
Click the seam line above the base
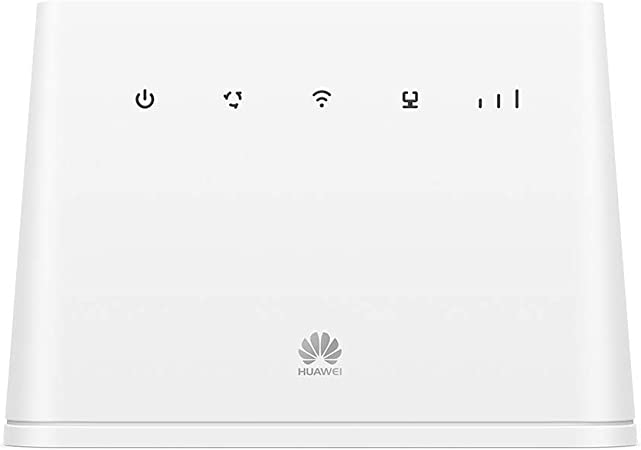tap(320, 422)
